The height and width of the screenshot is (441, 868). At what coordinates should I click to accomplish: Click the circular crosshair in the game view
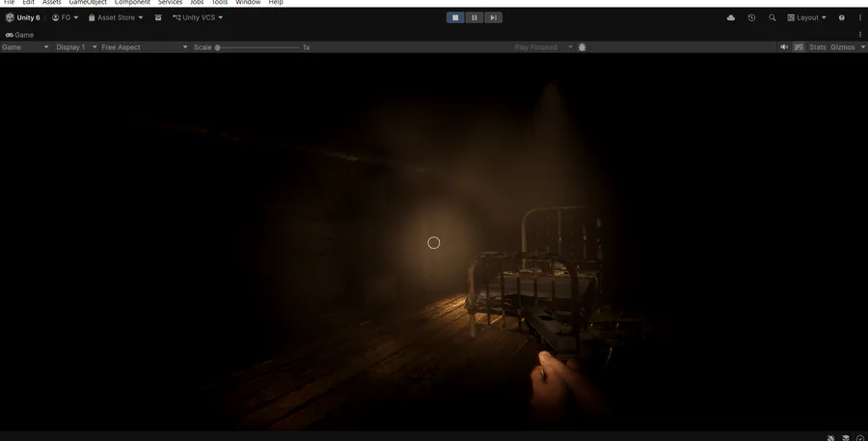pyautogui.click(x=433, y=242)
